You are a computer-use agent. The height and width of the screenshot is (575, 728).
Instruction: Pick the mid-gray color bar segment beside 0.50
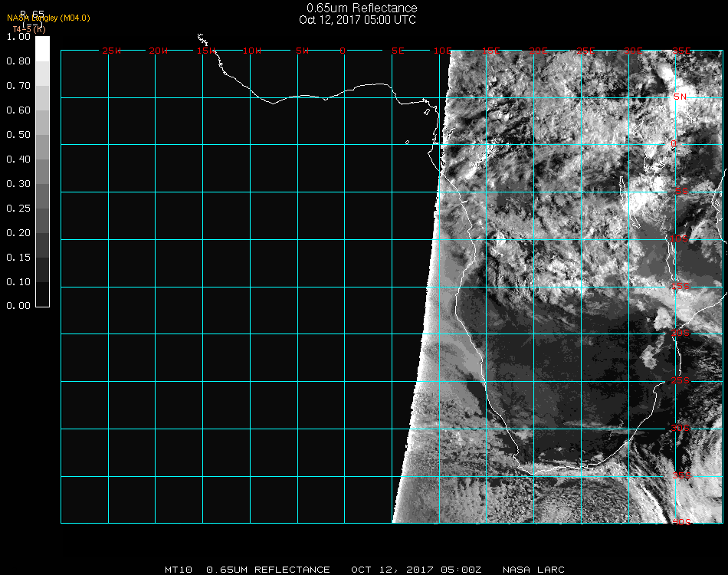click(x=42, y=147)
